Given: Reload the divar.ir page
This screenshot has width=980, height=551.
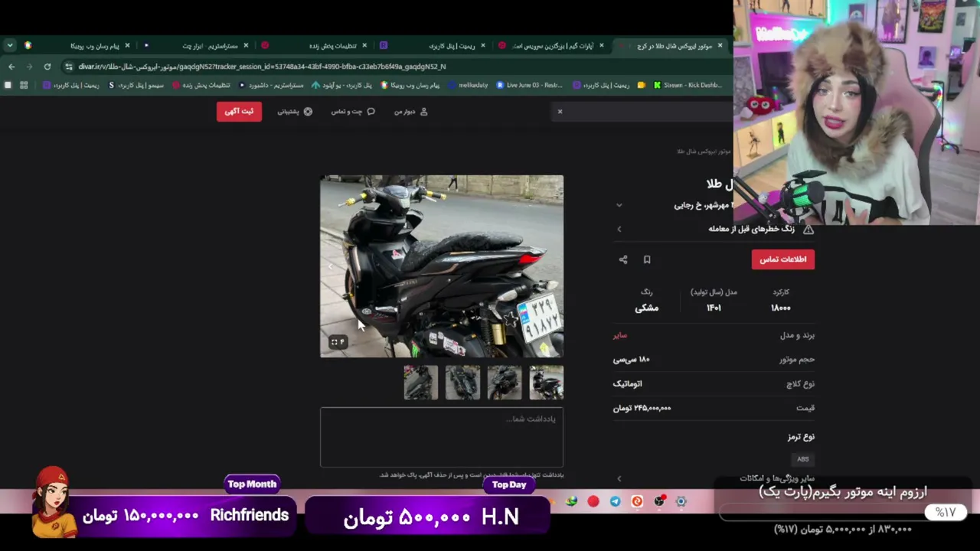Looking at the screenshot, I should point(47,67).
